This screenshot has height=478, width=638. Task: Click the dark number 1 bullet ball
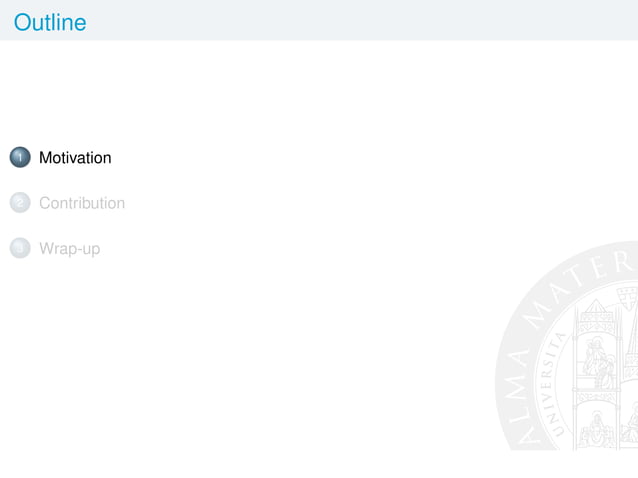point(20,157)
